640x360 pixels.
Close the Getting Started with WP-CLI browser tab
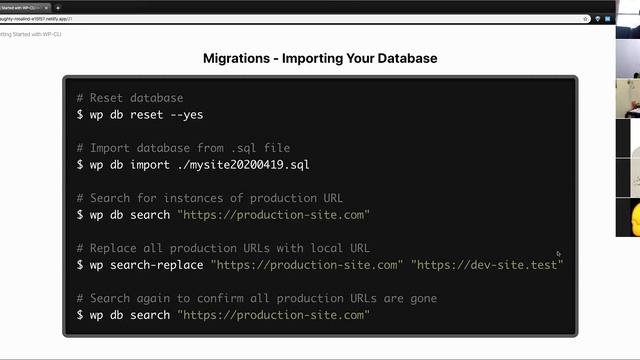[x=46, y=8]
